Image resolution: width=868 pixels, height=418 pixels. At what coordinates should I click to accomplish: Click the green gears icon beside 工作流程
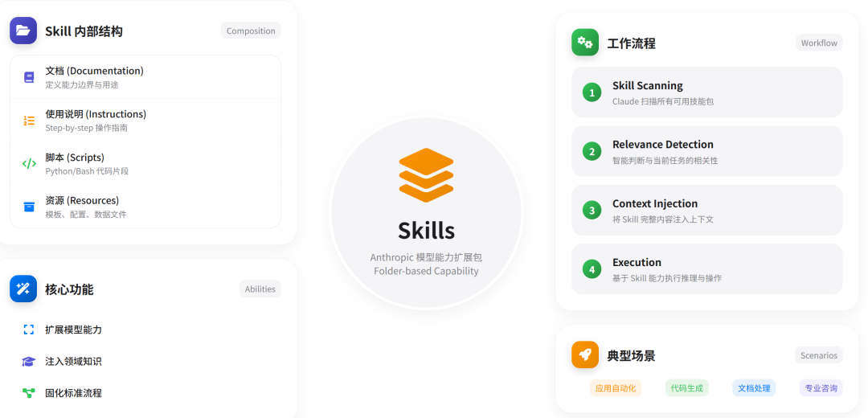pyautogui.click(x=585, y=42)
